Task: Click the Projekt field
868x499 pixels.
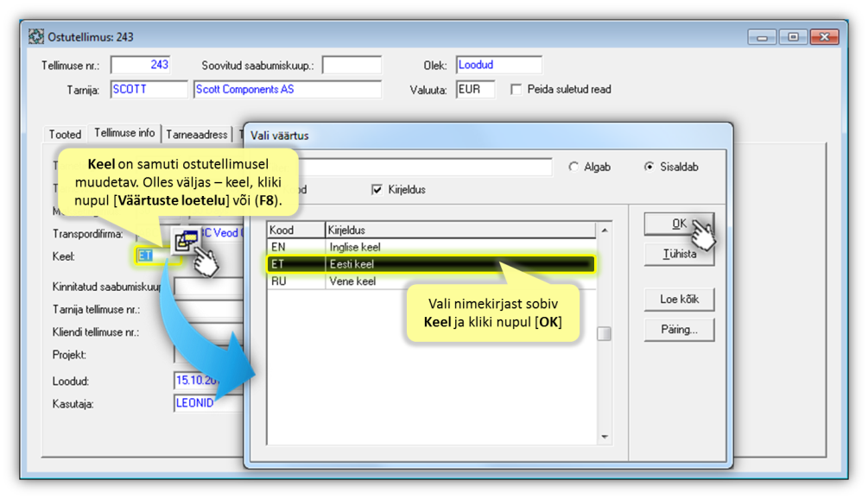Action: click(208, 355)
